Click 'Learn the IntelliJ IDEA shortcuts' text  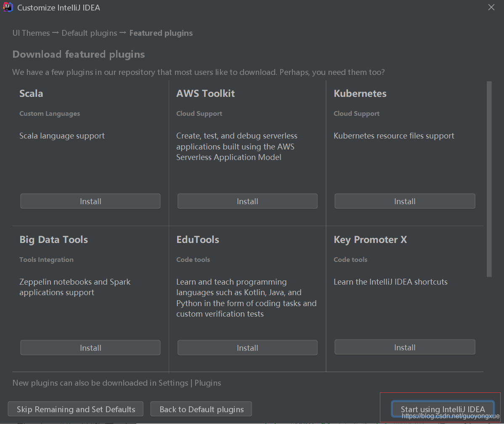point(390,282)
